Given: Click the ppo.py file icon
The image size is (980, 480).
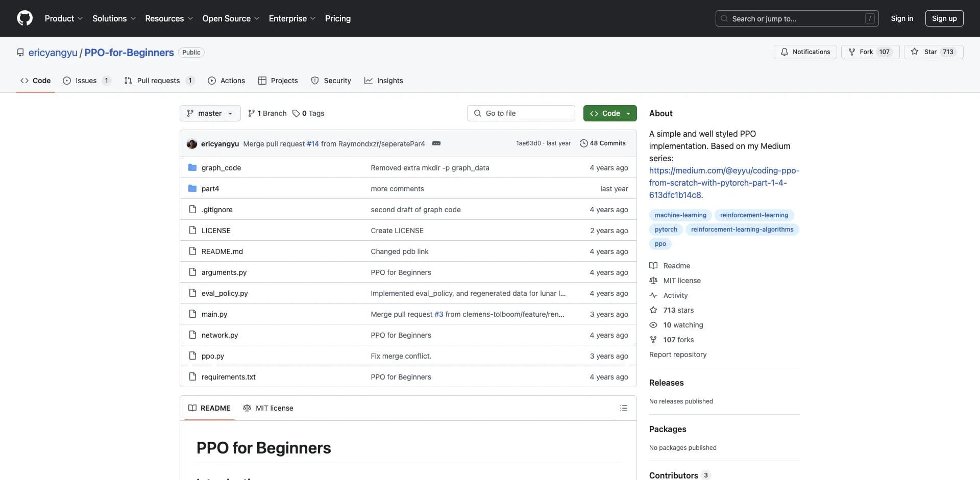Looking at the screenshot, I should tap(192, 356).
